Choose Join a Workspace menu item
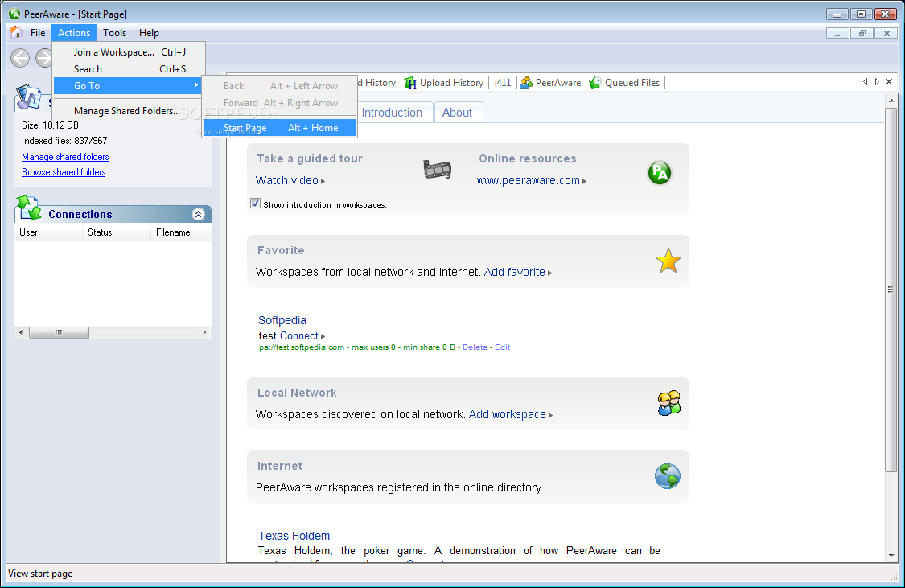905x588 pixels. click(x=130, y=52)
